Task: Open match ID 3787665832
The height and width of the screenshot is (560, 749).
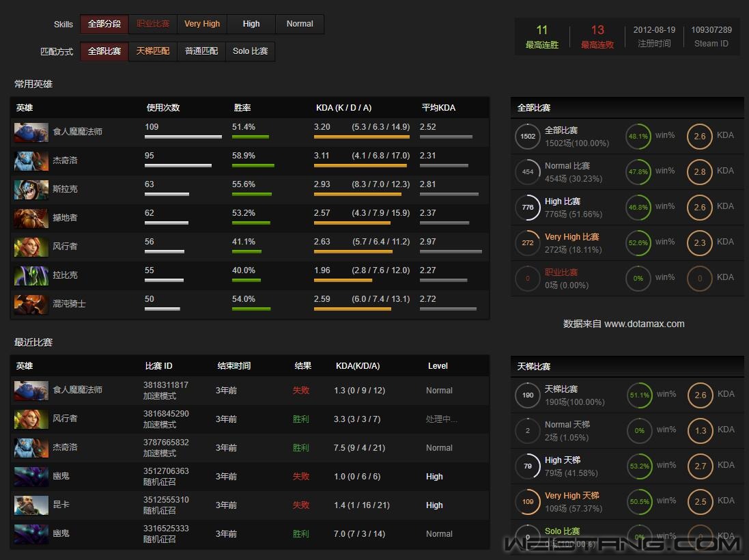Action: pos(166,442)
